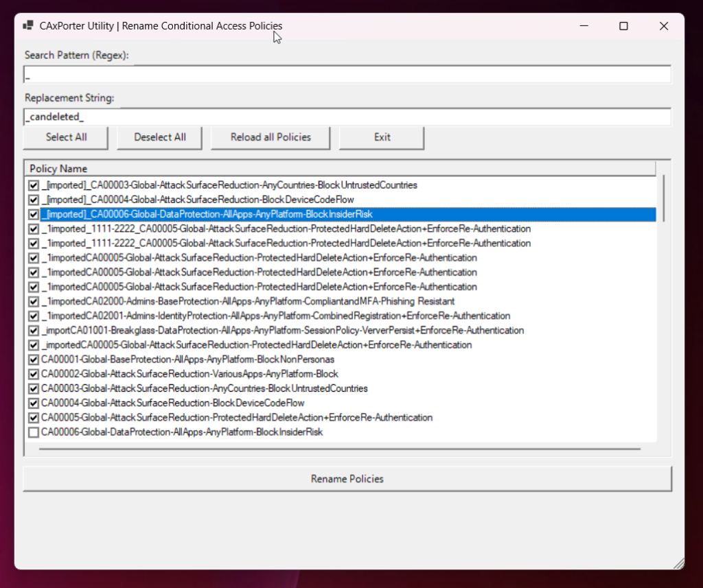Uncheck the _[imported]_CA00003 UntrustedCountries checkbox
703x588 pixels.
coord(33,185)
